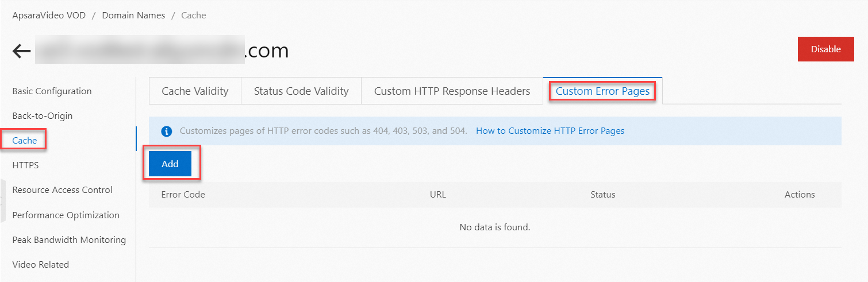Open the Status Code Validity tab

point(301,91)
